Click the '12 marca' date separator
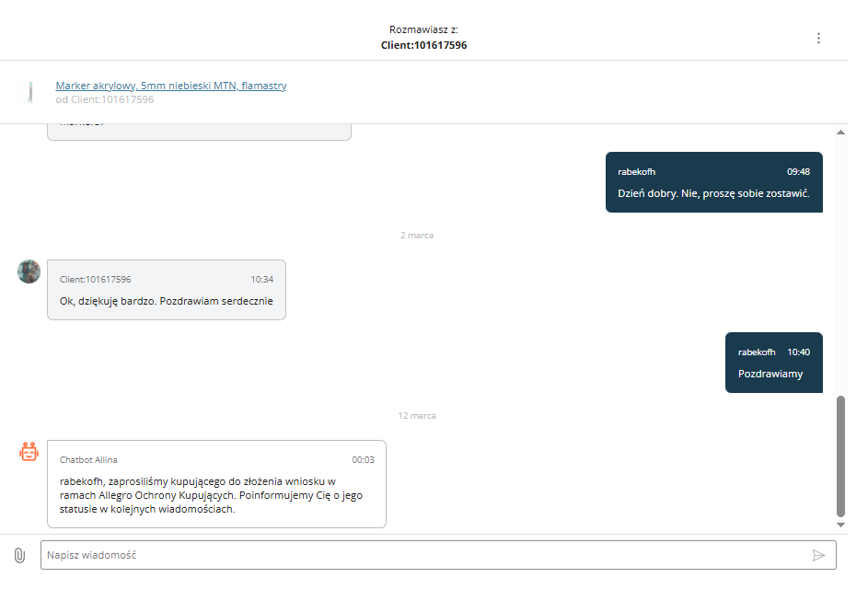 point(417,416)
